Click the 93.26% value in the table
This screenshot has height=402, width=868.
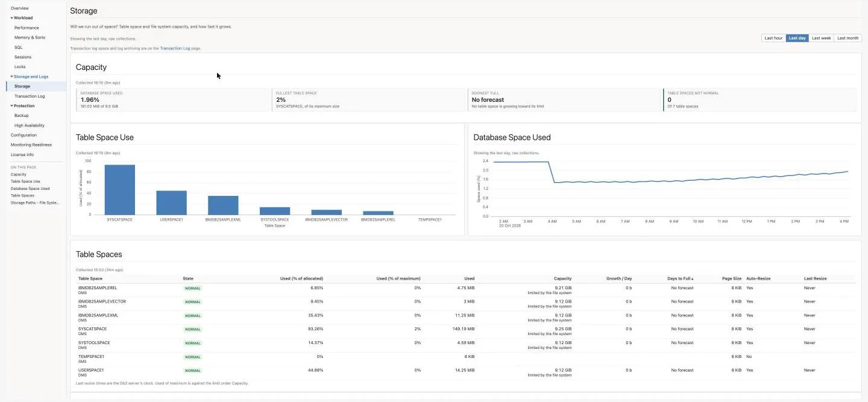(315, 329)
